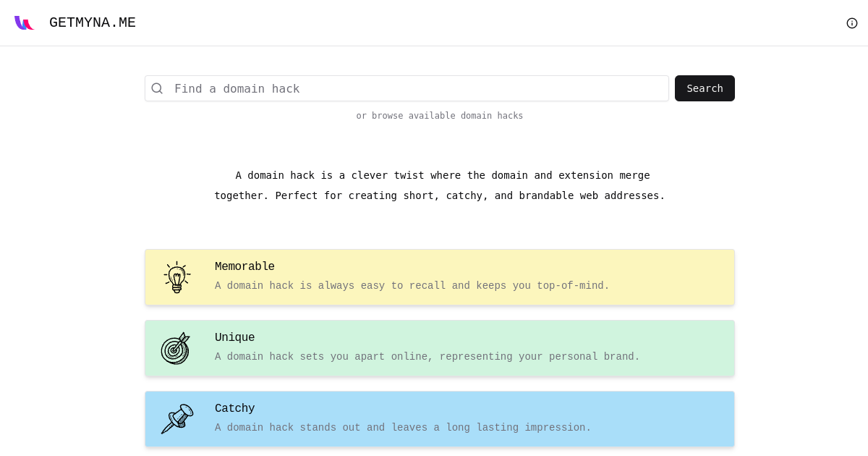Click the yellow Memorable feature card
Screen dimensions: 868x456
[x=440, y=277]
